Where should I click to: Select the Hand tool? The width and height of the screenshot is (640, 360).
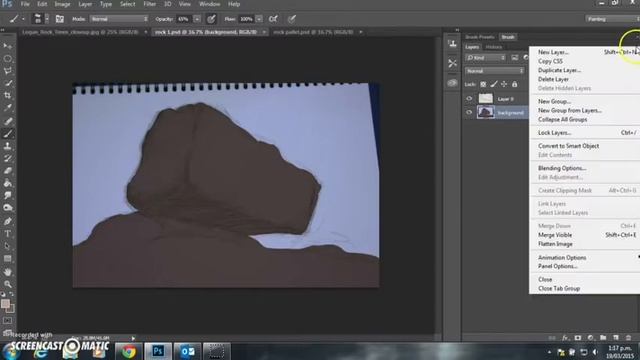click(x=7, y=272)
